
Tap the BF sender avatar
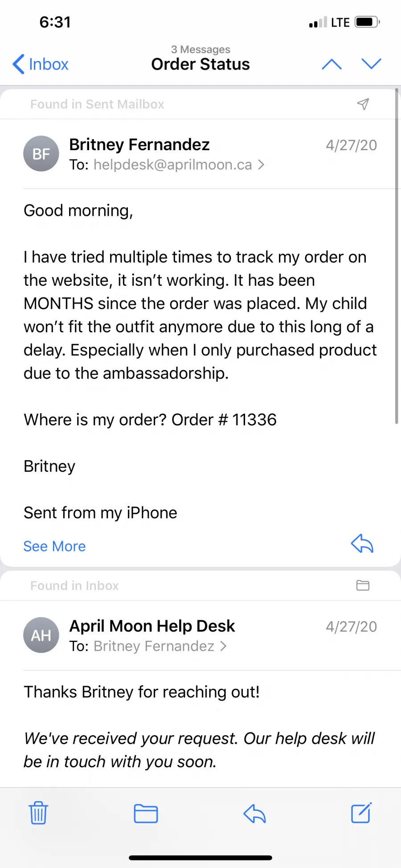[x=41, y=154]
